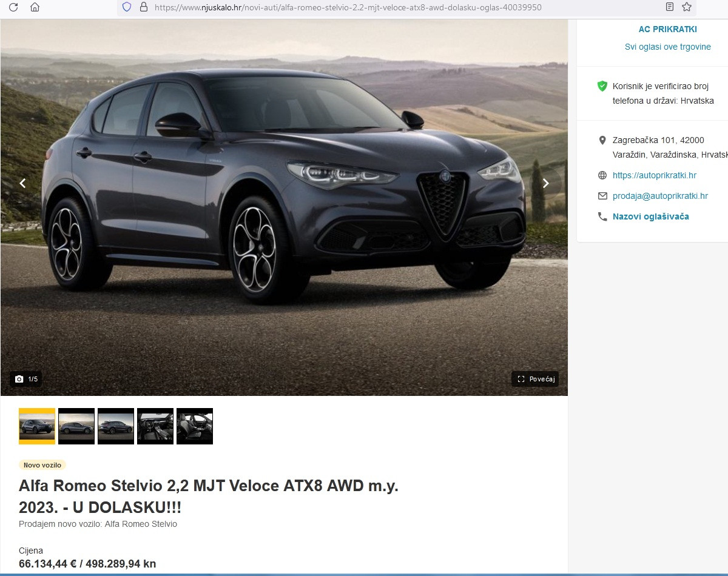Click the phone handset icon
The width and height of the screenshot is (728, 576).
click(602, 216)
